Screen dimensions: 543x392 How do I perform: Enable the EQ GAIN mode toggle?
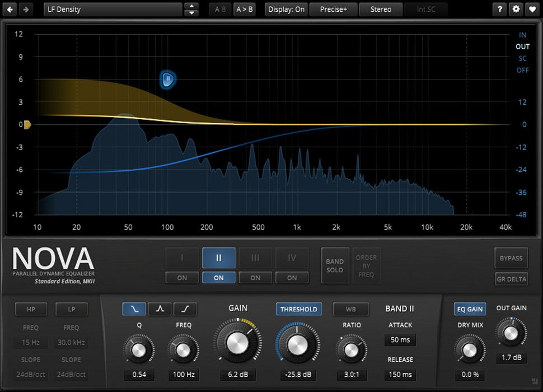coord(469,309)
